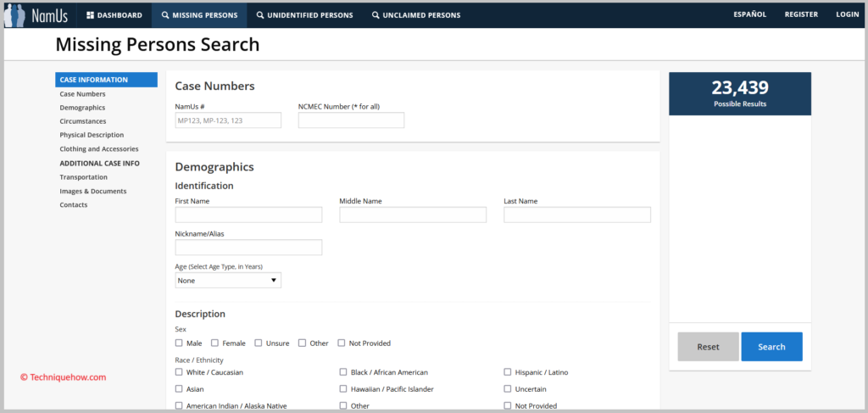Check Hispanic / Latino checkbox
This screenshot has width=868, height=413.
(508, 372)
